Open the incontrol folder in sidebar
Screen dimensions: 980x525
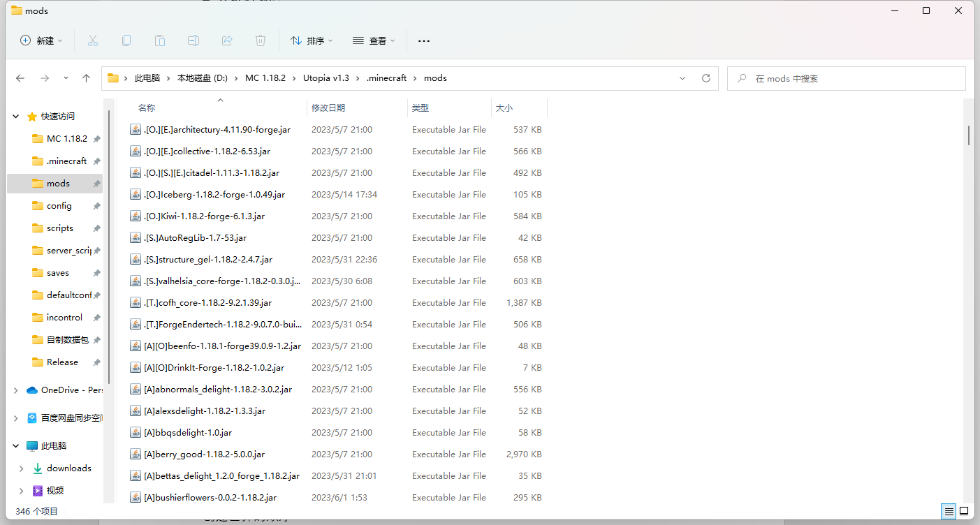click(64, 318)
